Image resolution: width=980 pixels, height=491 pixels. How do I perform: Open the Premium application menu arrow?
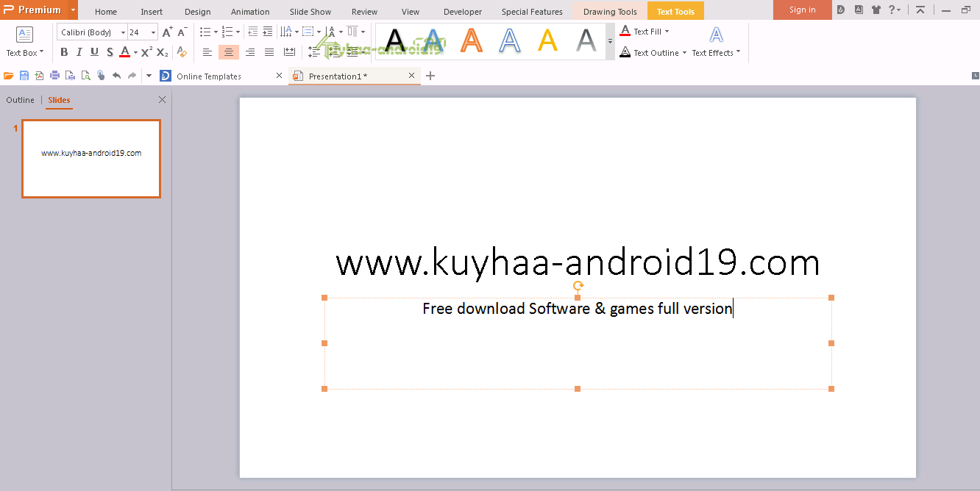click(73, 10)
